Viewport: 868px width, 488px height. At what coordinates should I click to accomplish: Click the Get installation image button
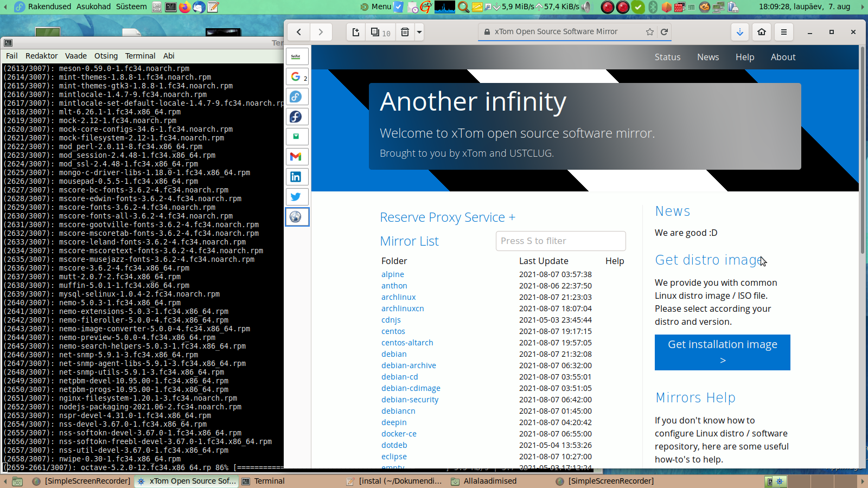[722, 352]
